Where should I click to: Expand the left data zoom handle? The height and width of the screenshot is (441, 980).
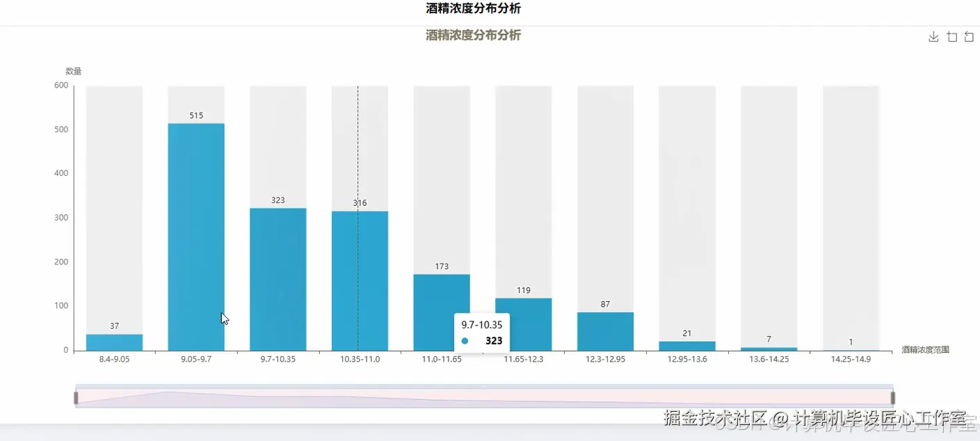(75, 397)
